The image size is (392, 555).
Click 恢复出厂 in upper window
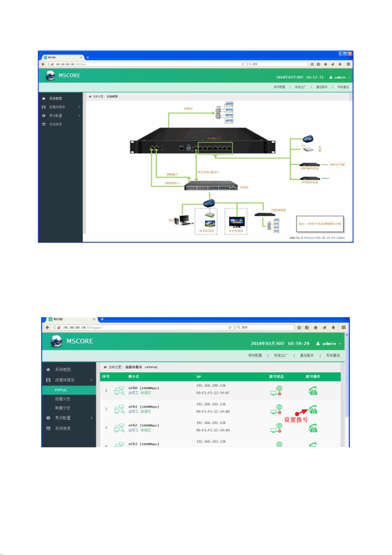(x=300, y=87)
